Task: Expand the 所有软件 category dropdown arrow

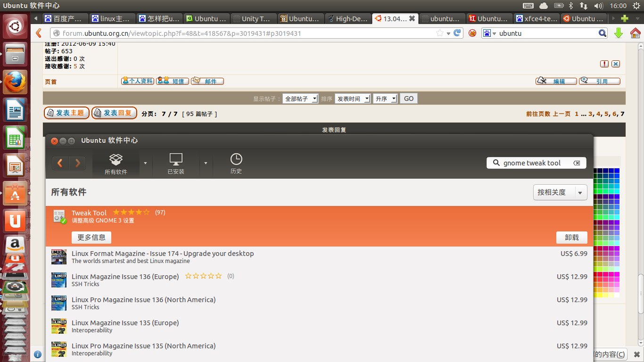Action: tap(145, 163)
